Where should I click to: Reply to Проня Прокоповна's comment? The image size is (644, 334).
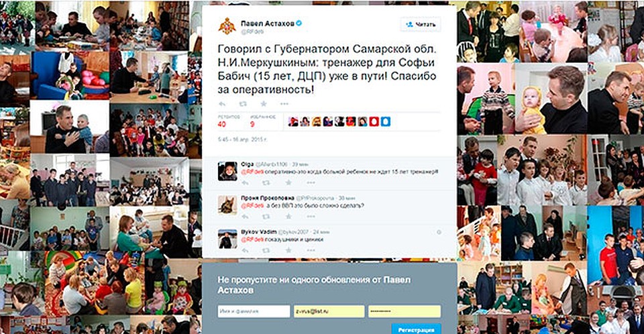pyautogui.click(x=246, y=216)
